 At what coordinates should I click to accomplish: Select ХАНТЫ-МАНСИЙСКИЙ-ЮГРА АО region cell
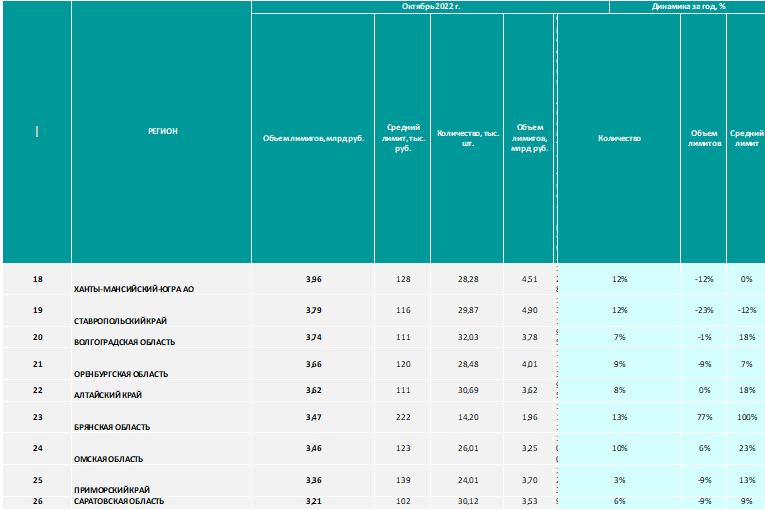tap(161, 280)
